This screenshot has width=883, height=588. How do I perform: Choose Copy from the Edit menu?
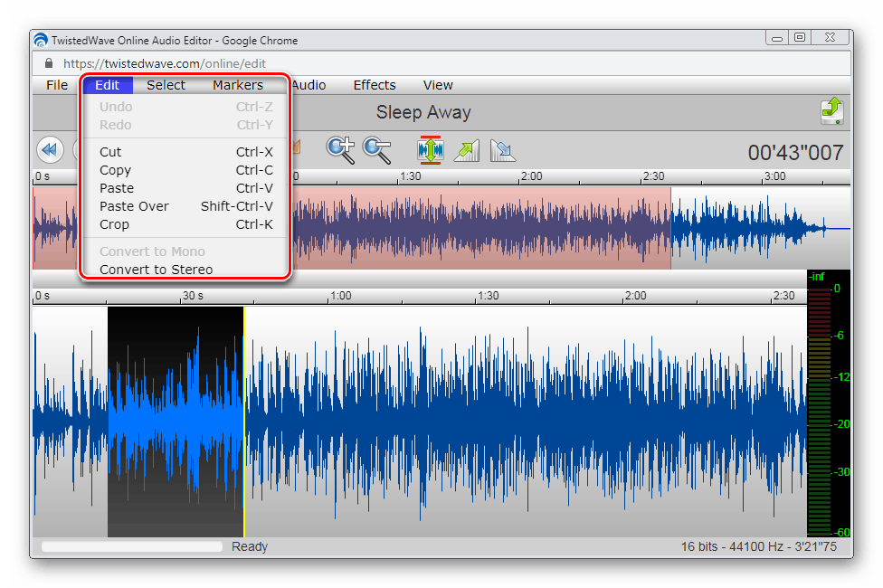[115, 170]
